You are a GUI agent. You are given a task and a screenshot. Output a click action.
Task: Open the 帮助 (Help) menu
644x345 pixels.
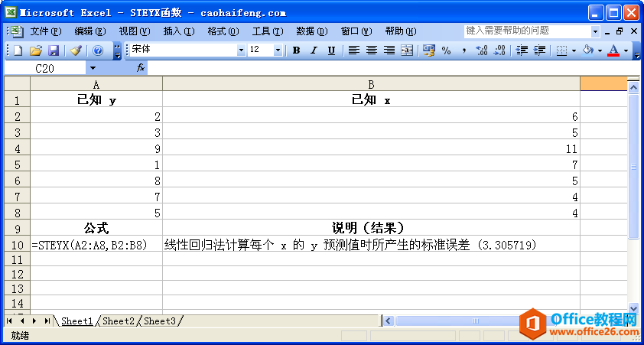401,31
